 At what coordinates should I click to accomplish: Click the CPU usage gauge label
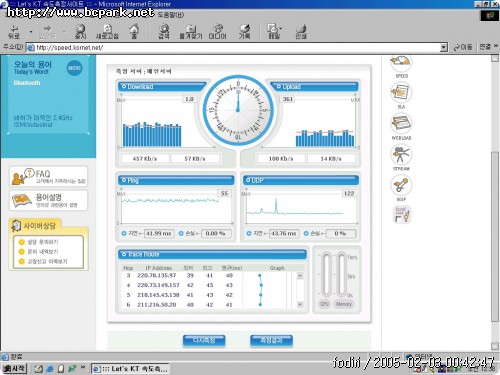[324, 304]
